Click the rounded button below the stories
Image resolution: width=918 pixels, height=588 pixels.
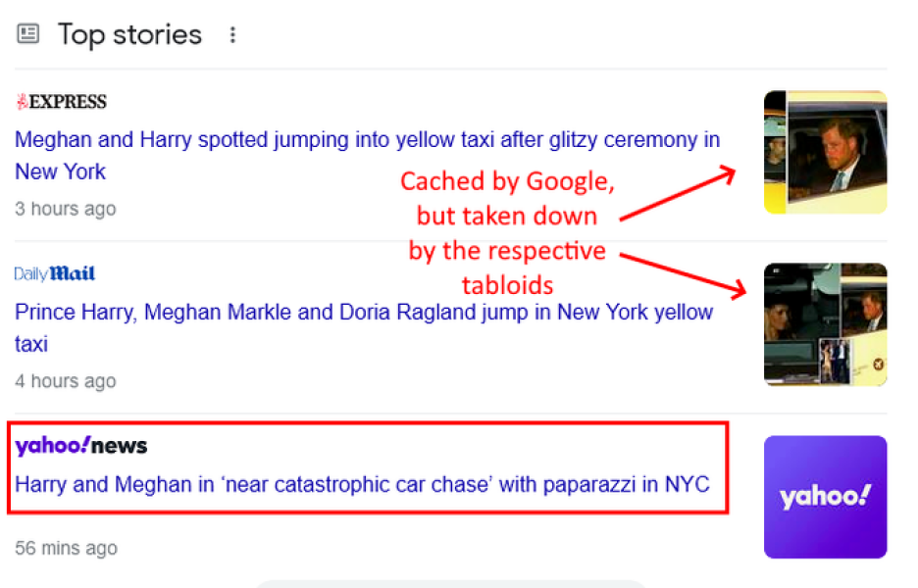tap(451, 584)
